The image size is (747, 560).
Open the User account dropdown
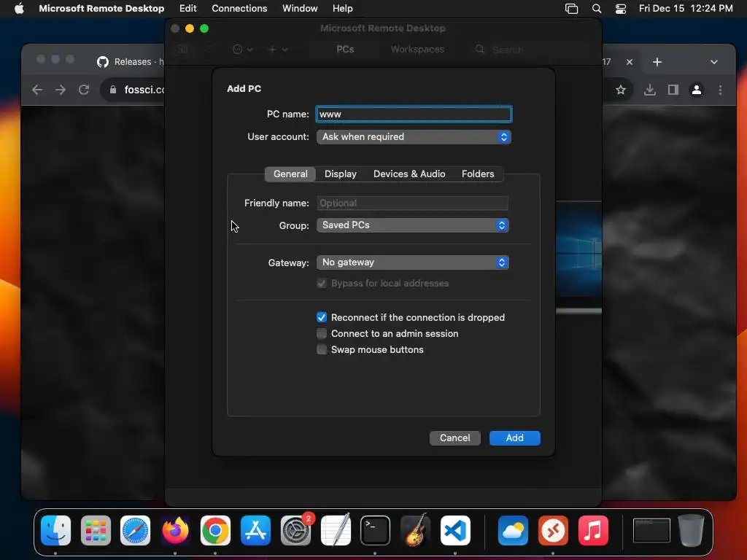coord(414,136)
